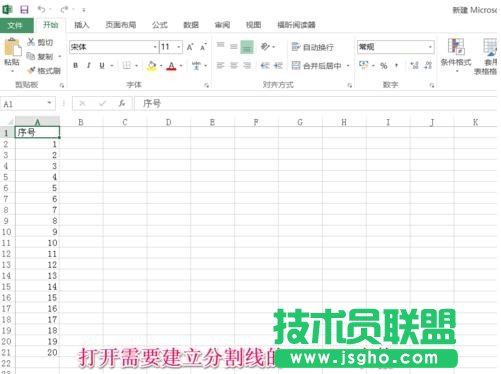The height and width of the screenshot is (374, 501).
Task: Expand the fill color dropdown arrow
Action: click(161, 66)
